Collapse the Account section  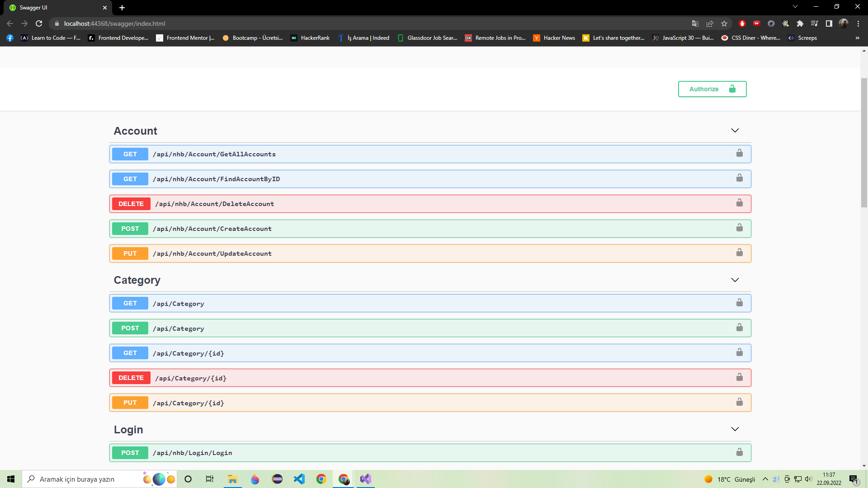pos(735,130)
